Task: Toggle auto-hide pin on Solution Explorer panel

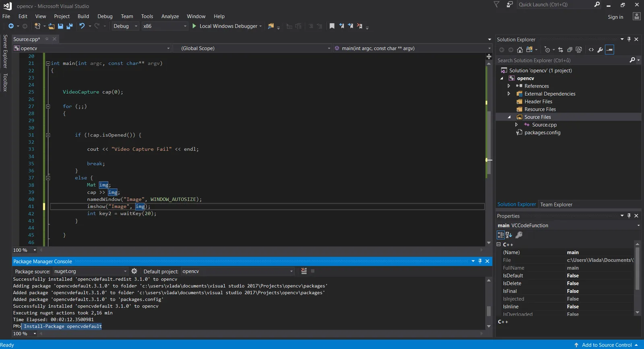Action: click(629, 39)
